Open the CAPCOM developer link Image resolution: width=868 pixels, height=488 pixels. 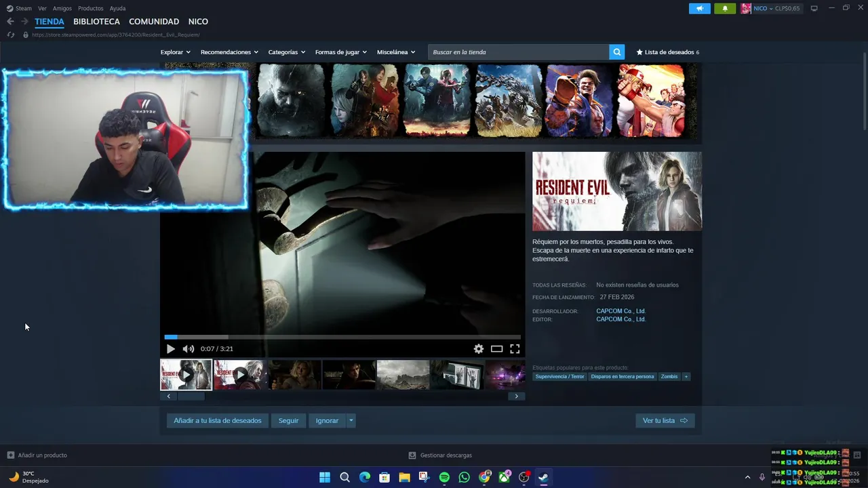[x=620, y=311]
